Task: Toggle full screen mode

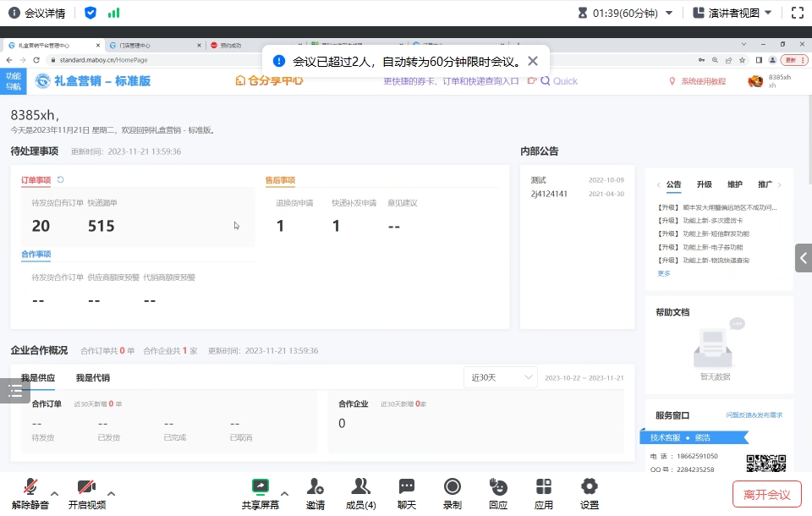Action: [x=797, y=13]
